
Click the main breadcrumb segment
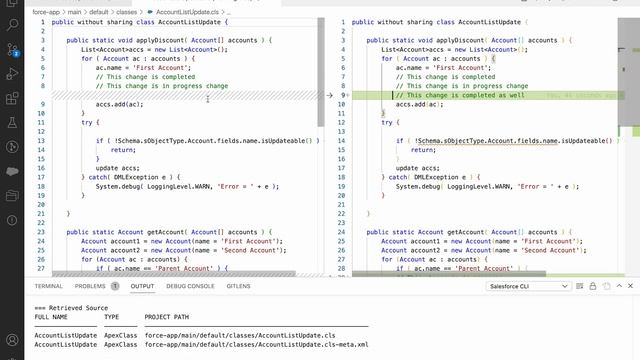click(x=74, y=12)
